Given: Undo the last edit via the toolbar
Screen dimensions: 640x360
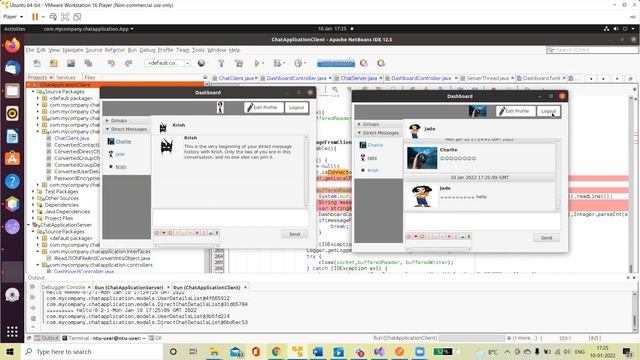Looking at the screenshot, I should (111, 63).
